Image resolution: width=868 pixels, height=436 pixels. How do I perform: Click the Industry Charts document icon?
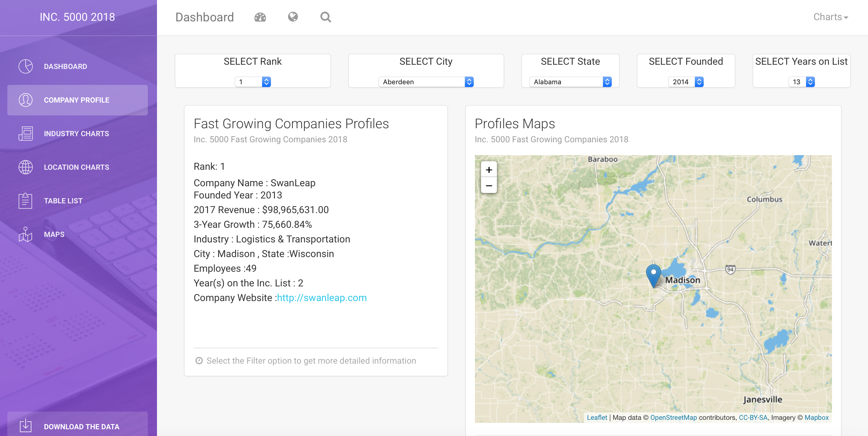pos(26,133)
